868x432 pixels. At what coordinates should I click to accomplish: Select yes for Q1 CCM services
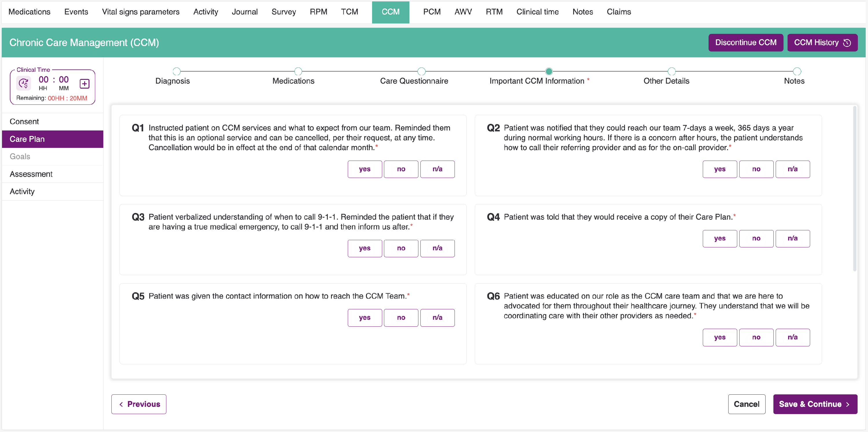pyautogui.click(x=365, y=169)
